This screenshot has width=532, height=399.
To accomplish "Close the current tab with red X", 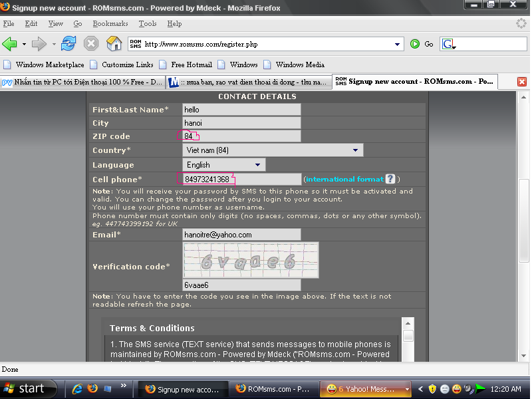I will pos(522,82).
